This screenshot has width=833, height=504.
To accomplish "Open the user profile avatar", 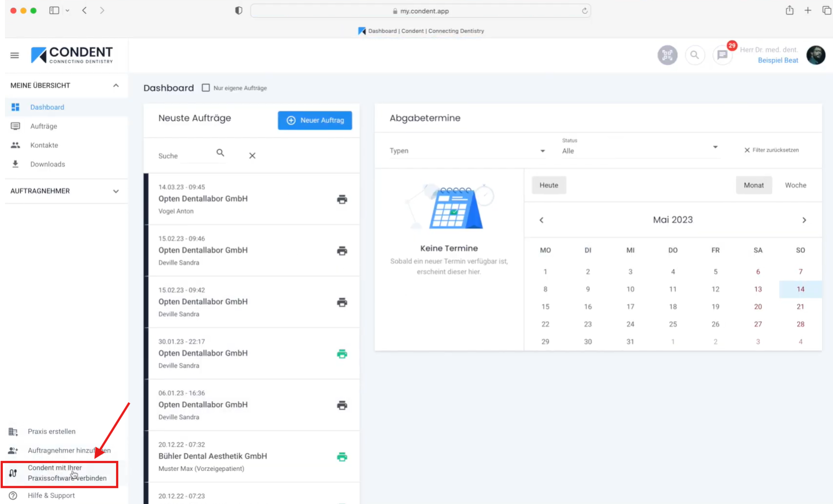I will click(816, 55).
